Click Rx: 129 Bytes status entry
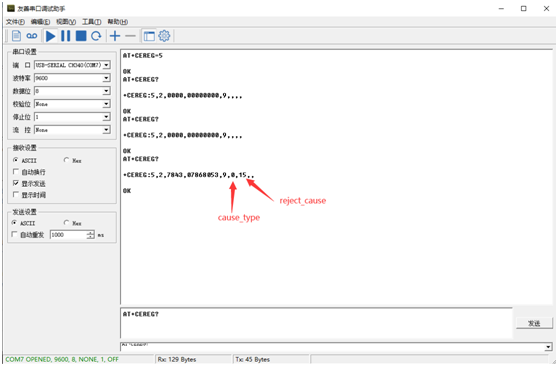 [x=177, y=359]
